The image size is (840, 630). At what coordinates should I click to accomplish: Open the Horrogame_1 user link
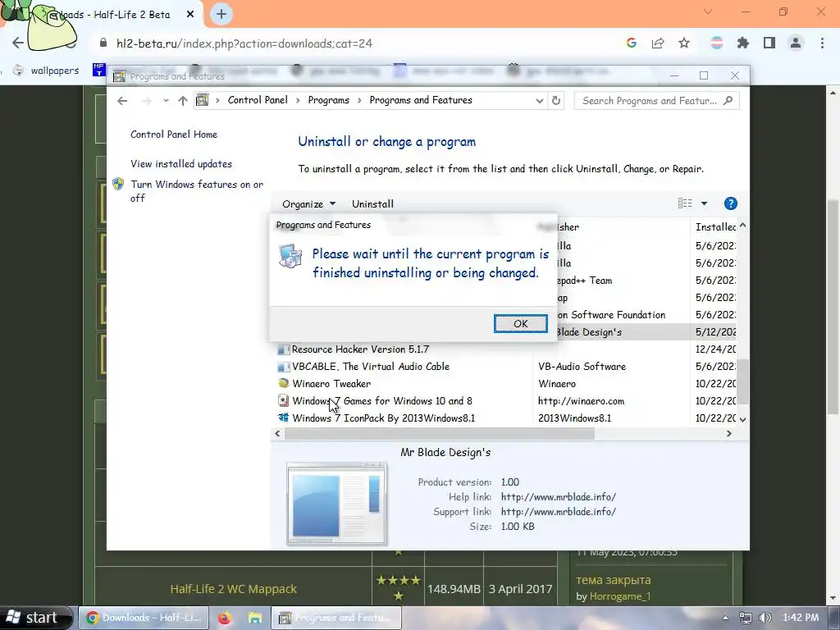pos(620,596)
